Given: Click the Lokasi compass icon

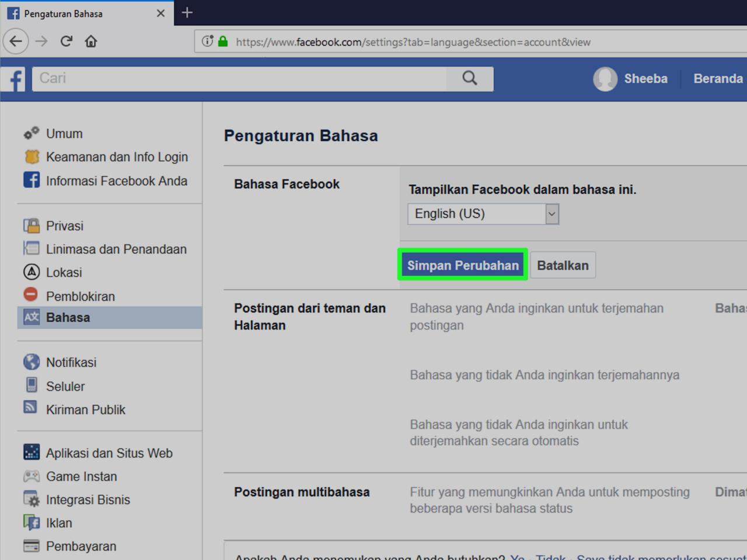Looking at the screenshot, I should [x=32, y=272].
